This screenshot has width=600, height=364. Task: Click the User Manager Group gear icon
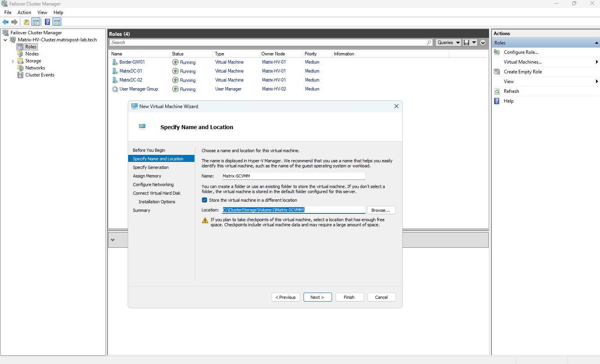[115, 89]
